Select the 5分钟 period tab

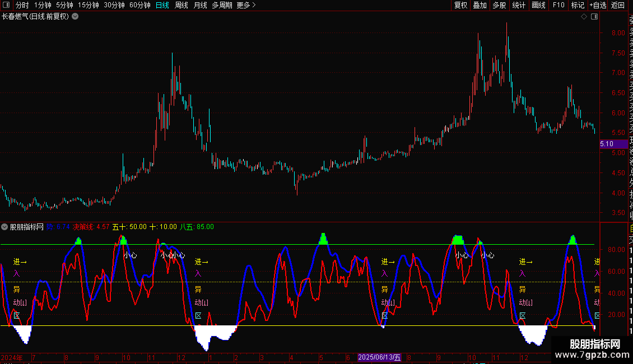64,5
